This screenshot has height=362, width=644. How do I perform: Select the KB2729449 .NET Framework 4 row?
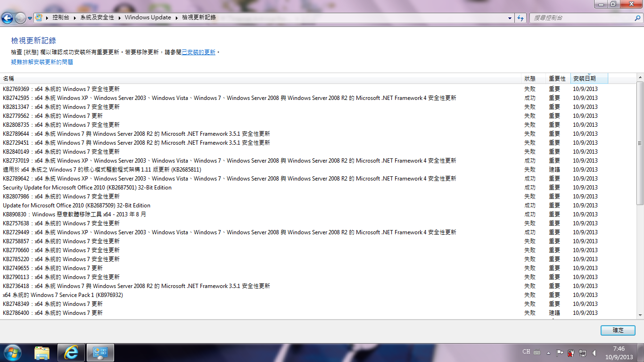318,232
